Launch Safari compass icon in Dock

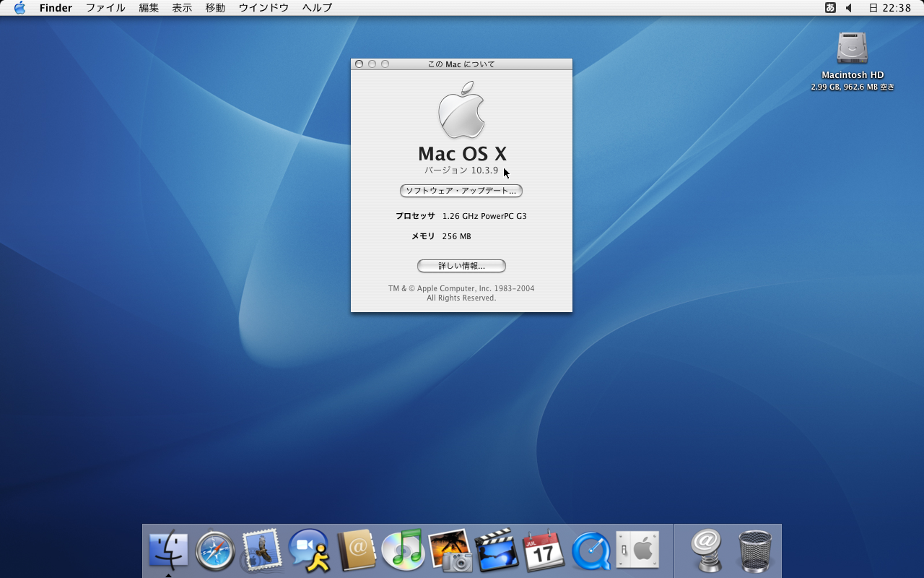(215, 551)
